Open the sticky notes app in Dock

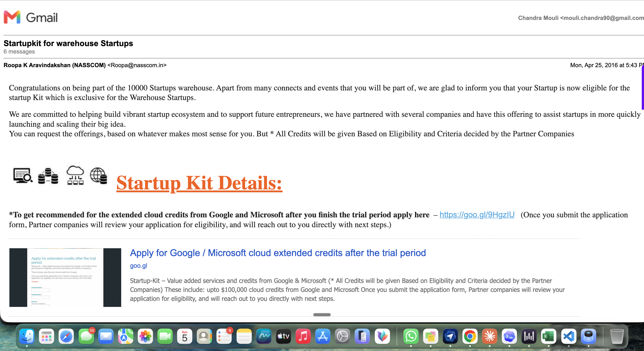coord(430,336)
